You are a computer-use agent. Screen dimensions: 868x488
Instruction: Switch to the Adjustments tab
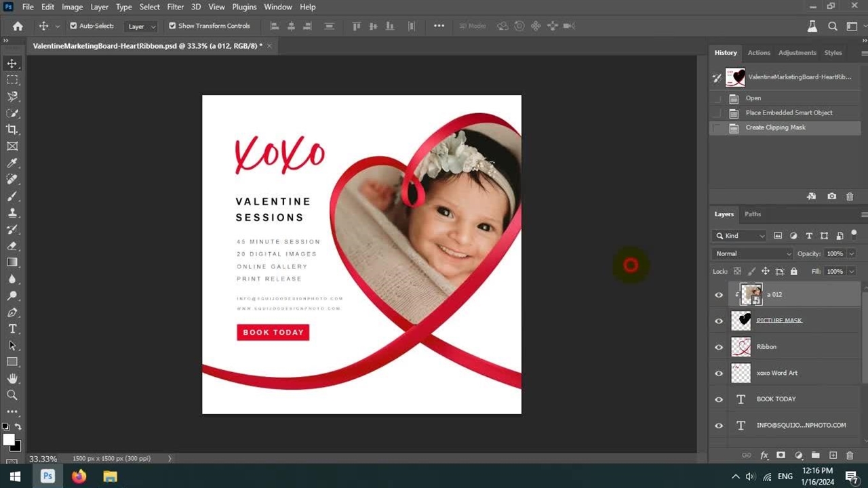pos(797,53)
